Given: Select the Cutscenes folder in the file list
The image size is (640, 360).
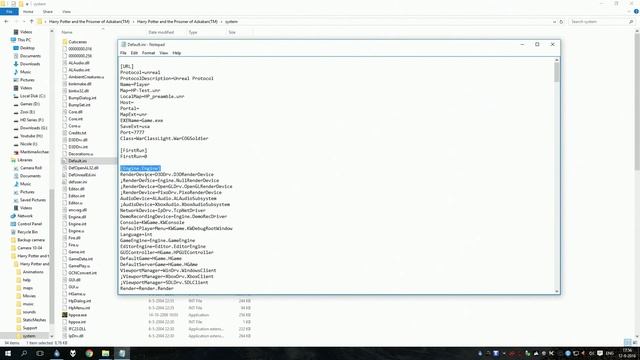Looking at the screenshot, I should click(77, 42).
